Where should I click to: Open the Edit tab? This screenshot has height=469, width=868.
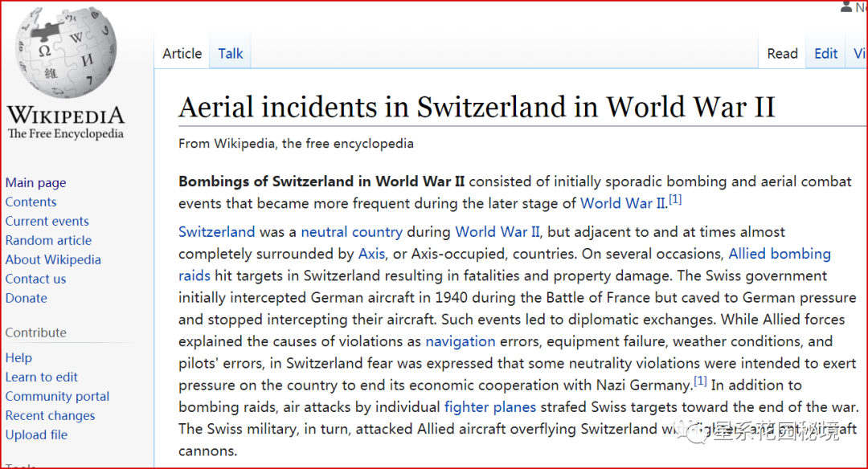[825, 54]
